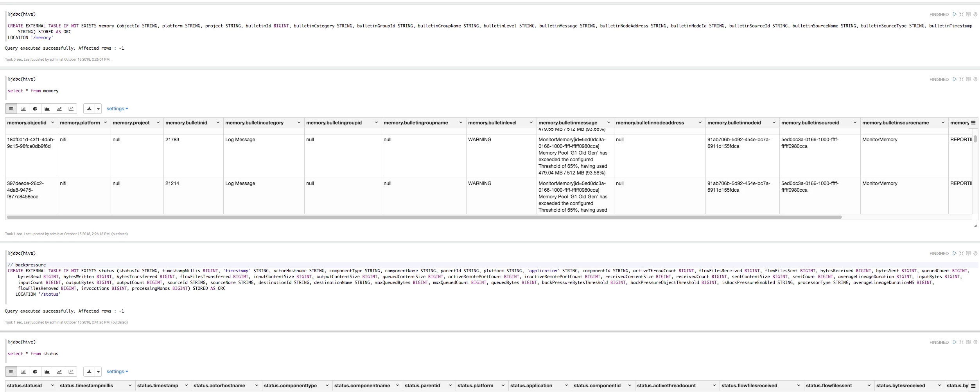The height and width of the screenshot is (392, 980).
Task: Hide output of the CREATE TABLE memory paragraph
Action: click(x=968, y=14)
